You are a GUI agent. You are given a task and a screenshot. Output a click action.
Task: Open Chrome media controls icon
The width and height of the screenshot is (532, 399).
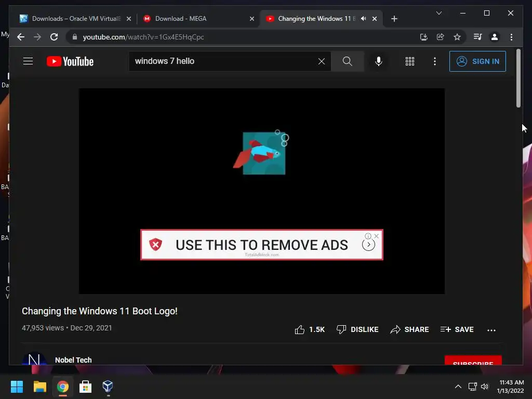pos(478,37)
